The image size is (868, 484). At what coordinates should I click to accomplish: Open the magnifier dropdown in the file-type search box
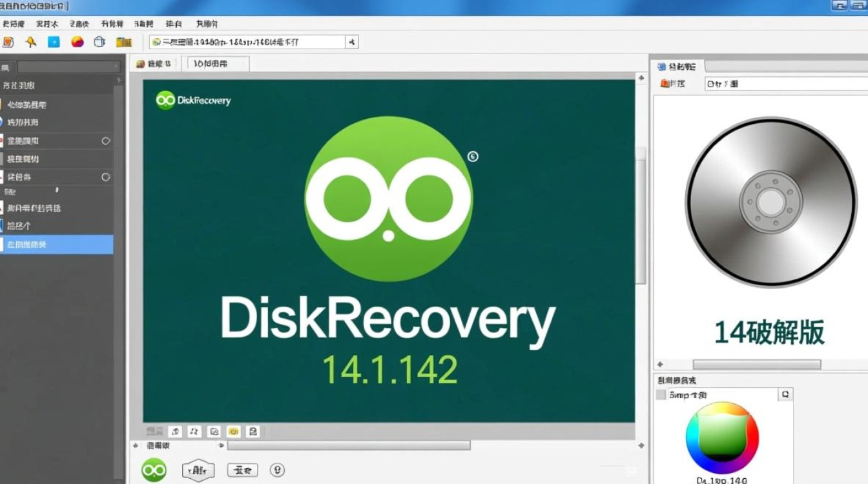point(786,394)
